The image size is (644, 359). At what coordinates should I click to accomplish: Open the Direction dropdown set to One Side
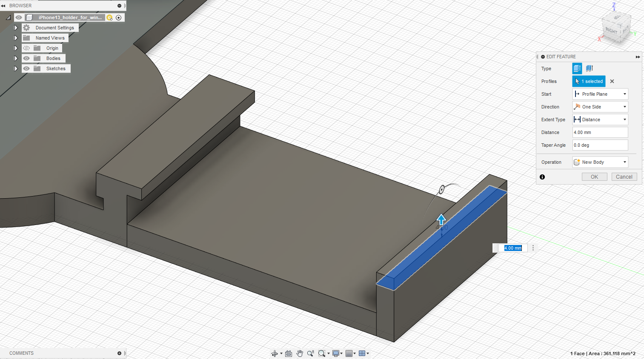tap(600, 107)
